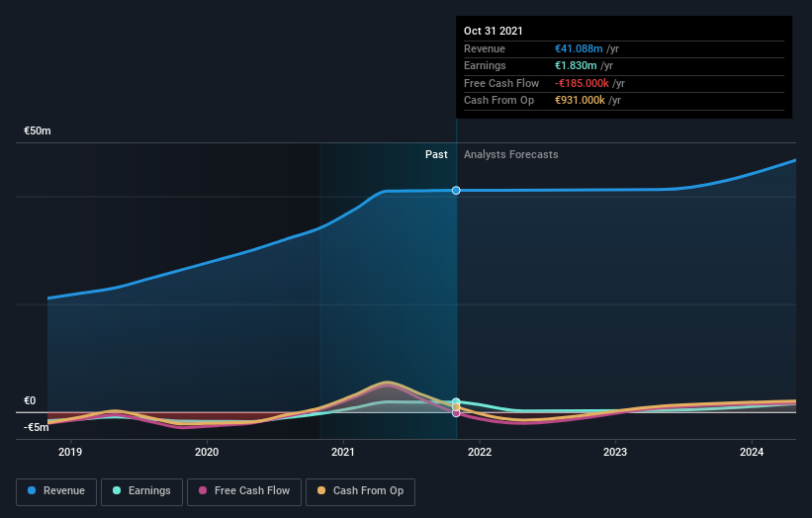Toggle the Earnings legend button
Viewport: 812px width, 518px height.
(141, 491)
